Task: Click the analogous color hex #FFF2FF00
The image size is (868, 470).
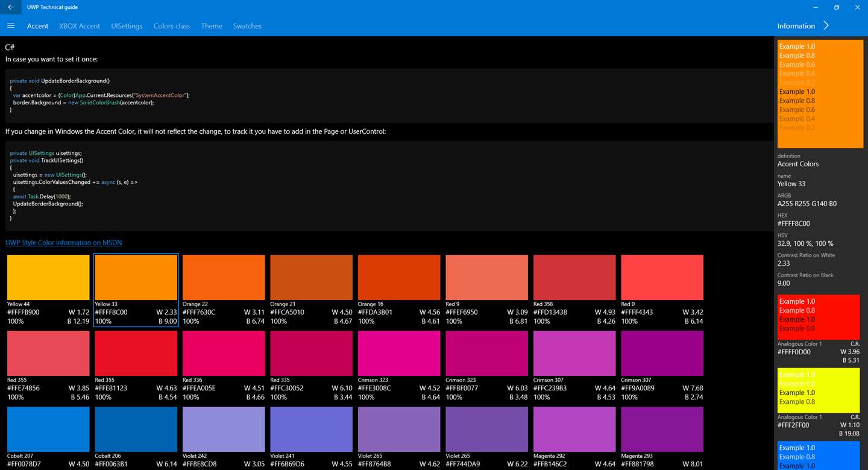Action: pos(793,425)
